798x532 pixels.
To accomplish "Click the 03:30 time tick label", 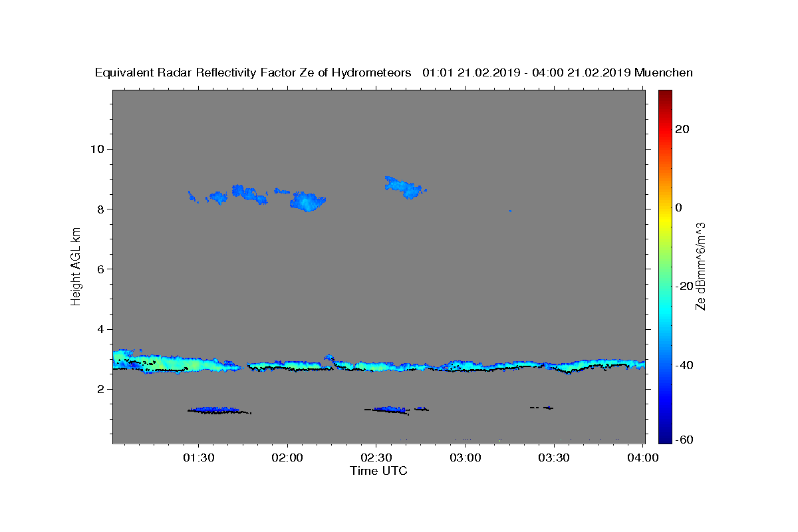I will (x=554, y=458).
